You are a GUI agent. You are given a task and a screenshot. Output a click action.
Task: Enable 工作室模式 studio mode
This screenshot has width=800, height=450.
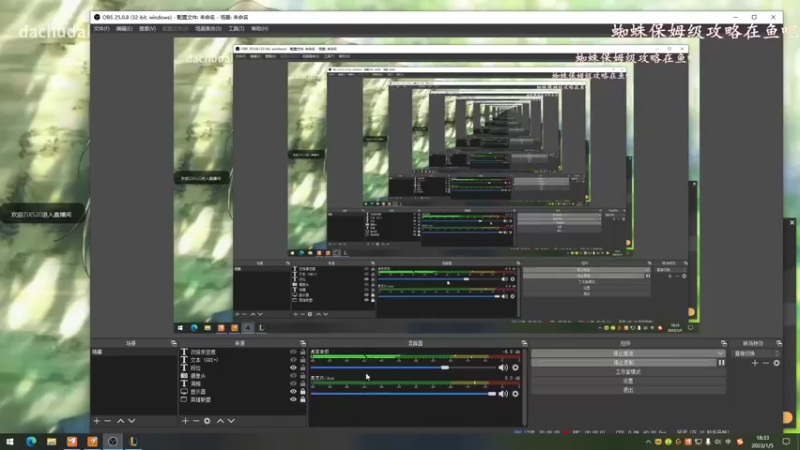coord(628,372)
